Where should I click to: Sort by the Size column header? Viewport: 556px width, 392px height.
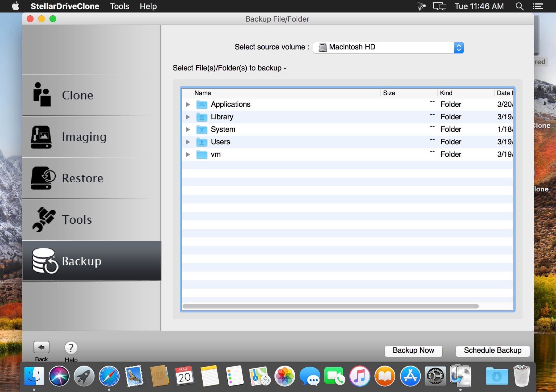pos(409,93)
